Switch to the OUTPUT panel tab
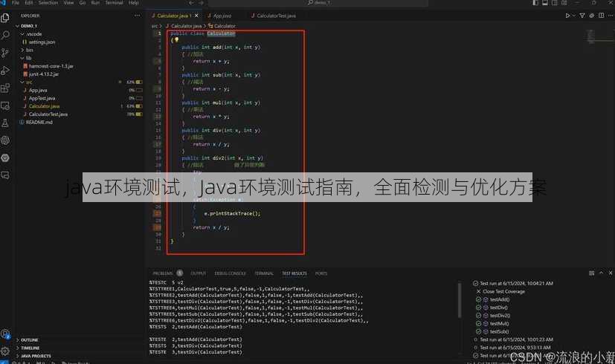 pyautogui.click(x=198, y=273)
